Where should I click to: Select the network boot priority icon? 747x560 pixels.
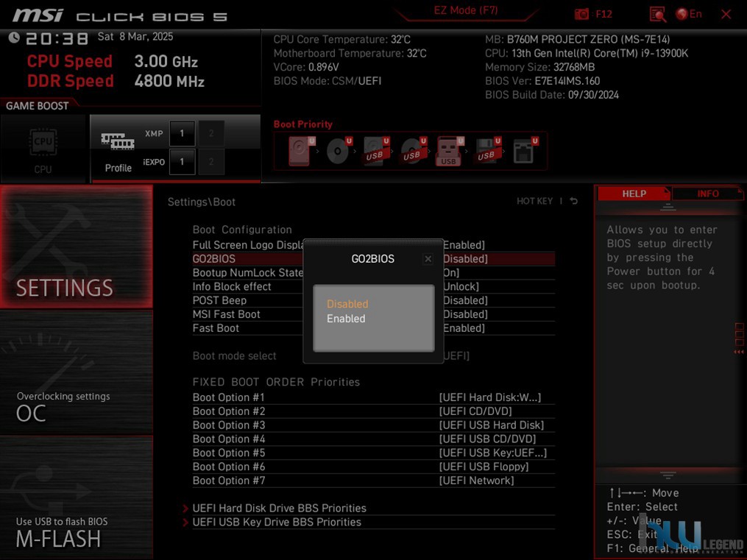pyautogui.click(x=525, y=150)
